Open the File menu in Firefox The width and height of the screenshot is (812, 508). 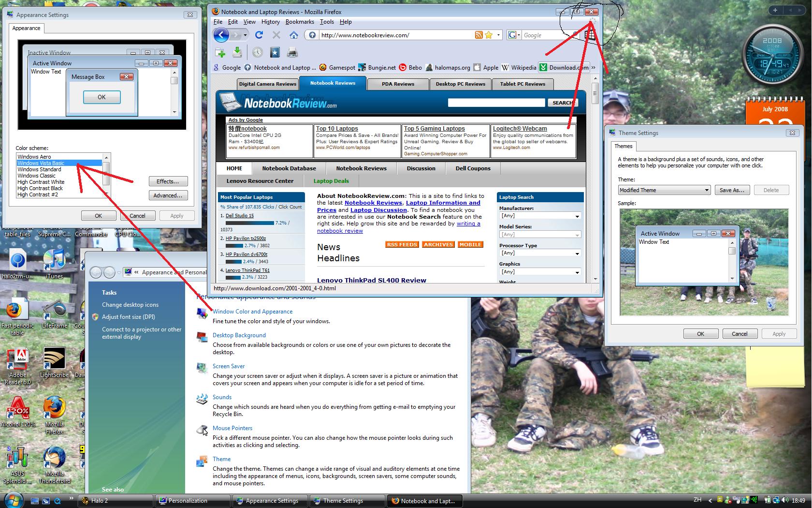[218, 22]
